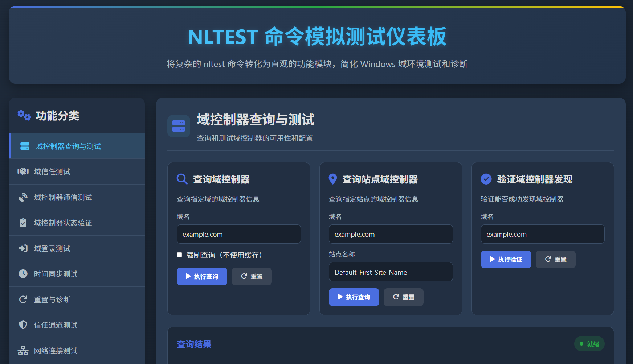Enable the 强制查询（不使用缓存）checkbox

pos(179,255)
